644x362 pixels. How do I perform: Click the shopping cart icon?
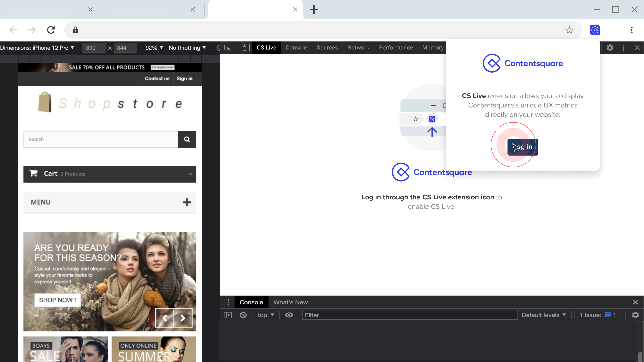tap(33, 173)
